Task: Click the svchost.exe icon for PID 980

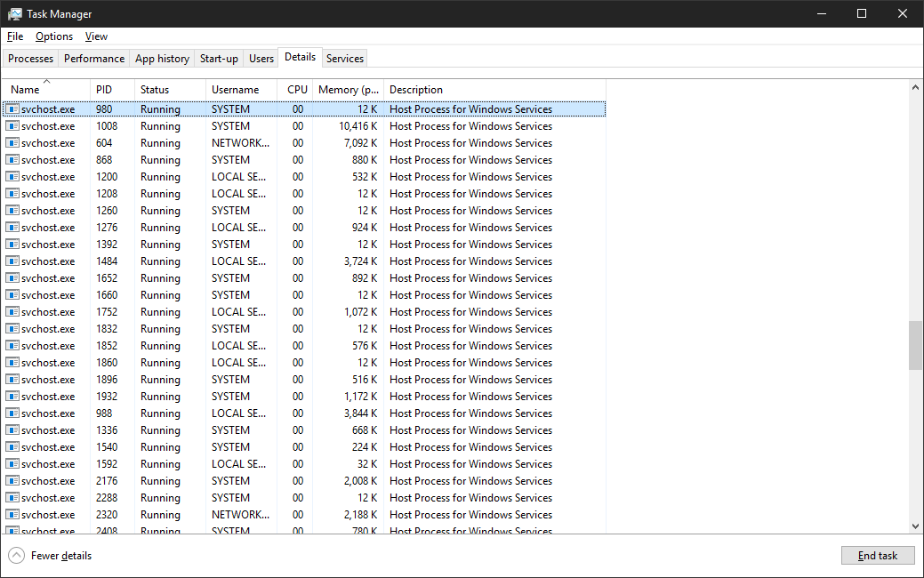Action: click(12, 109)
